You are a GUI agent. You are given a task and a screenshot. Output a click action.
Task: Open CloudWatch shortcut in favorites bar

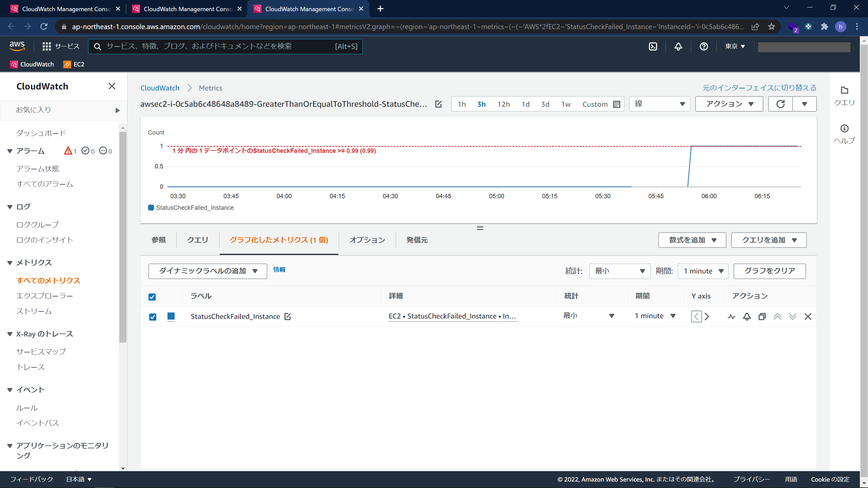(32, 64)
